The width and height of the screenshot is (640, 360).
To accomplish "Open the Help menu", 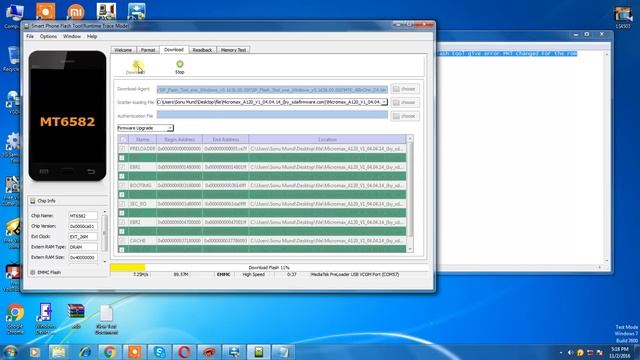I will tap(92, 36).
